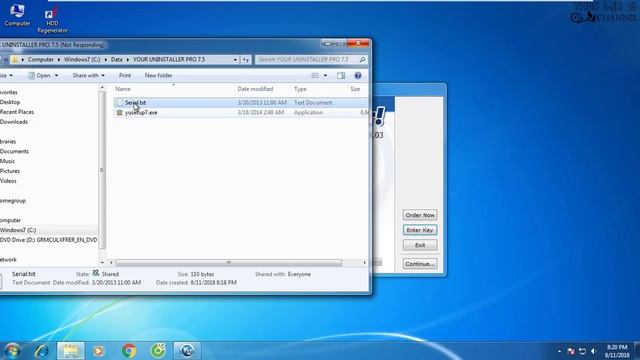Viewport: 640px width, 360px height.
Task: Open Windows Explorer from taskbar
Action: pyautogui.click(x=71, y=351)
